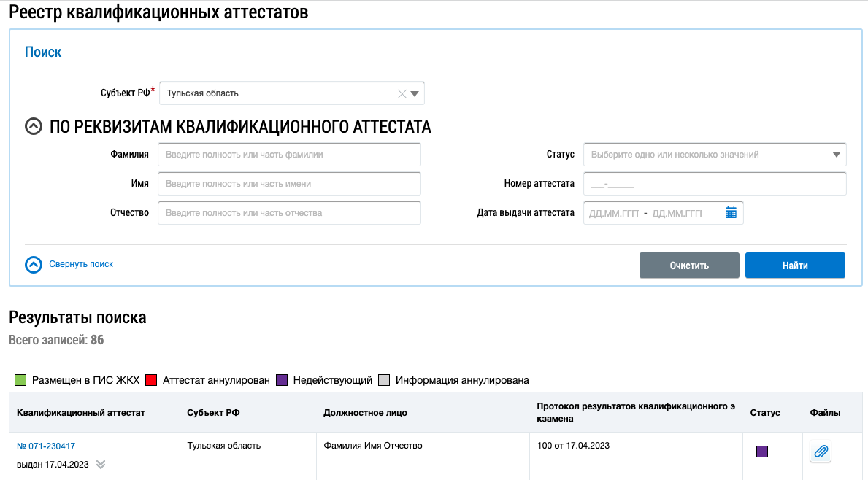Click the paperclip attachment icon in Файлы
The width and height of the screenshot is (868, 480).
[x=821, y=452]
